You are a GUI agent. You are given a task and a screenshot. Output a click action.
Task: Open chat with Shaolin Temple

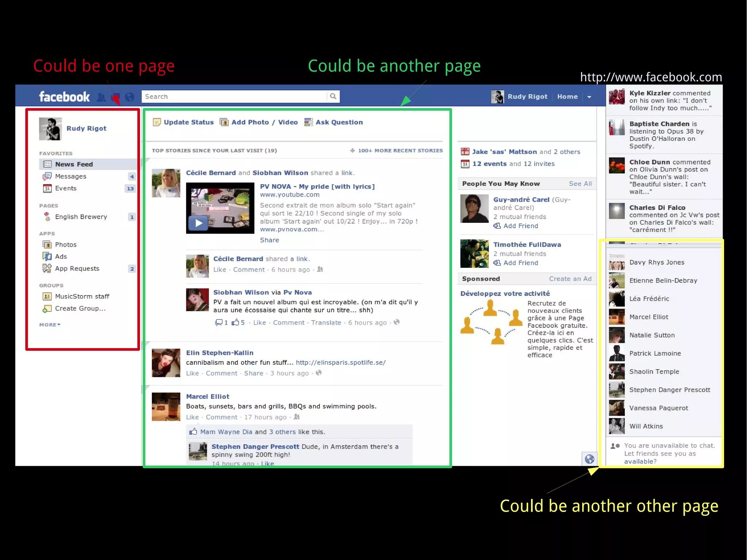tap(664, 372)
